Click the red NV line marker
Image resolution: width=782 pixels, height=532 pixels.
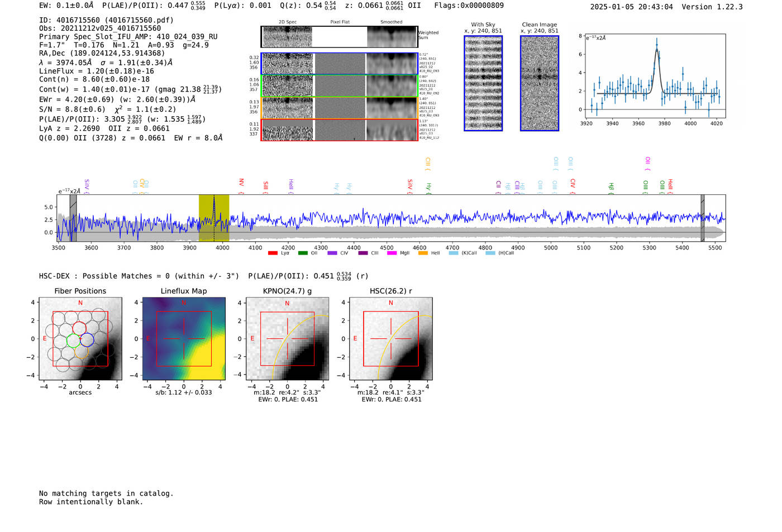pos(241,186)
